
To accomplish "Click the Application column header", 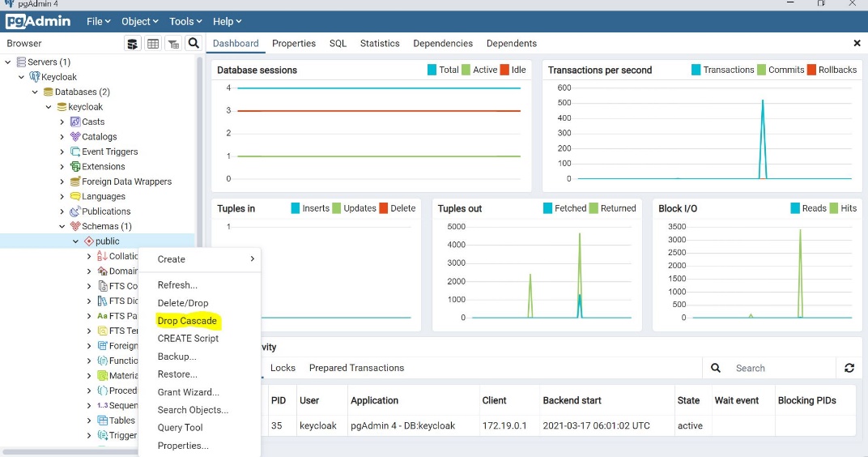I will 374,400.
